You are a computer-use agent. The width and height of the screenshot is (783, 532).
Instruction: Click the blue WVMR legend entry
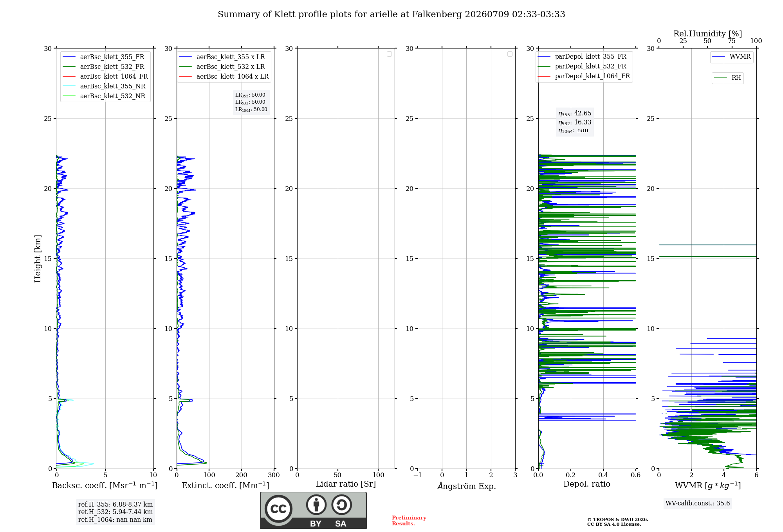point(732,57)
